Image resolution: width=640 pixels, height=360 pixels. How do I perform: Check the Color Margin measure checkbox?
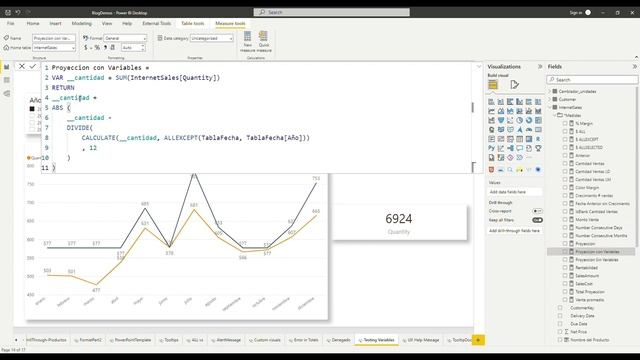(x=565, y=187)
